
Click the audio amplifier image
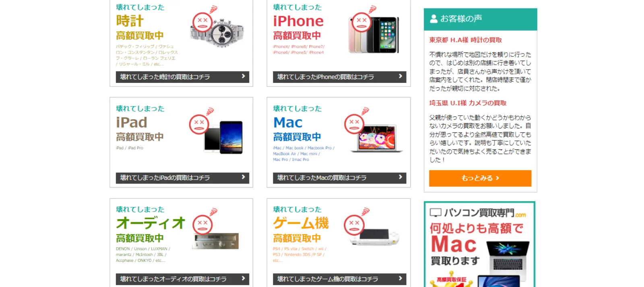(x=217, y=241)
